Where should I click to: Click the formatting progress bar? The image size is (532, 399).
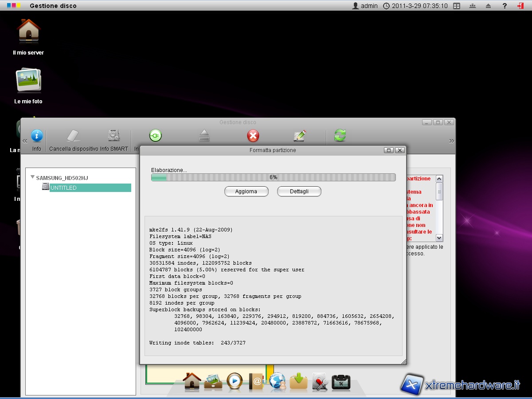pos(273,177)
